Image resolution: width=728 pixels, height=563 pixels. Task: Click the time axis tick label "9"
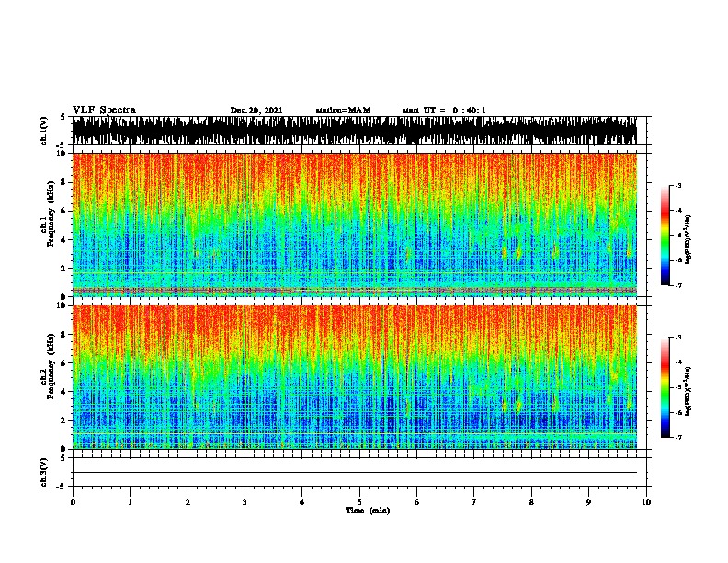point(588,502)
